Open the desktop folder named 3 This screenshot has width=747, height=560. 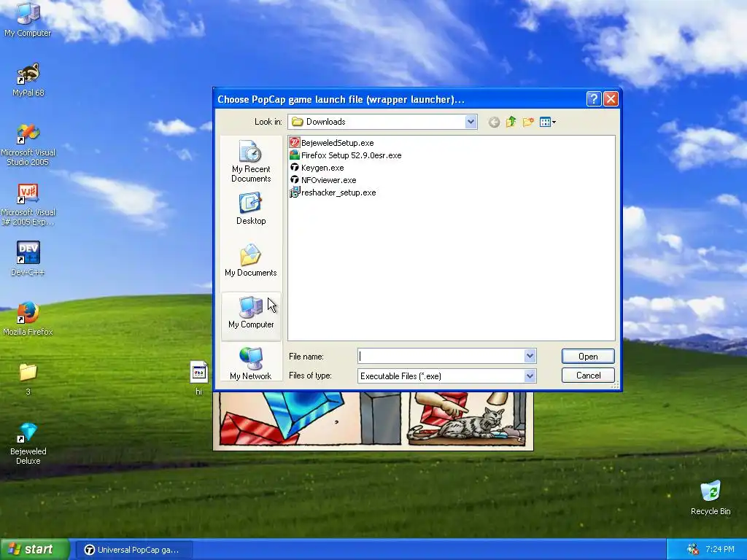tap(28, 378)
